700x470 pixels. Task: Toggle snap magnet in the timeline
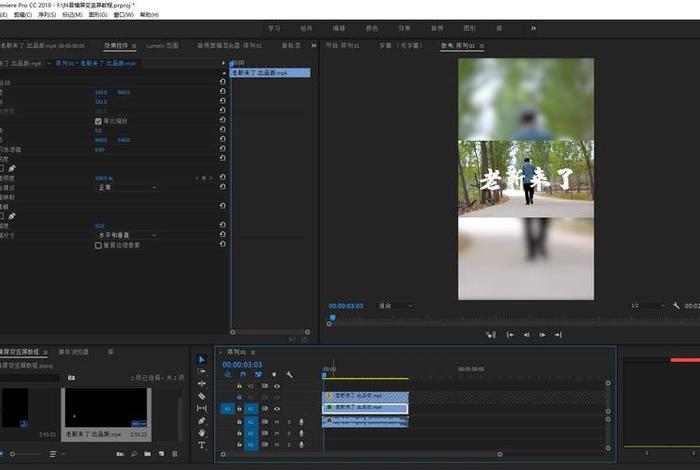243,374
